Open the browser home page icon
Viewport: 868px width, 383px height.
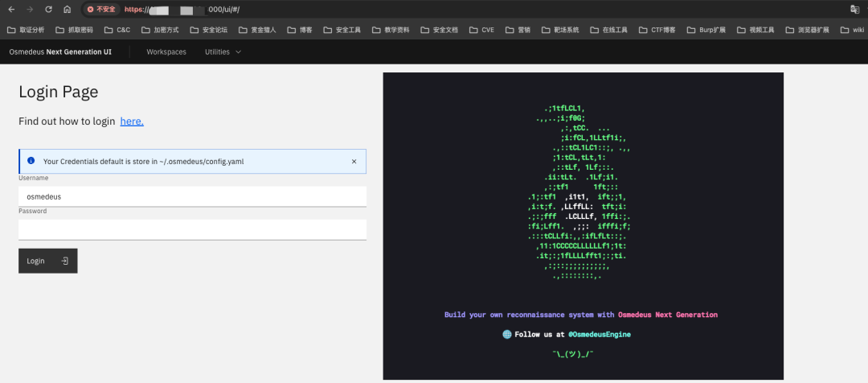pyautogui.click(x=67, y=10)
